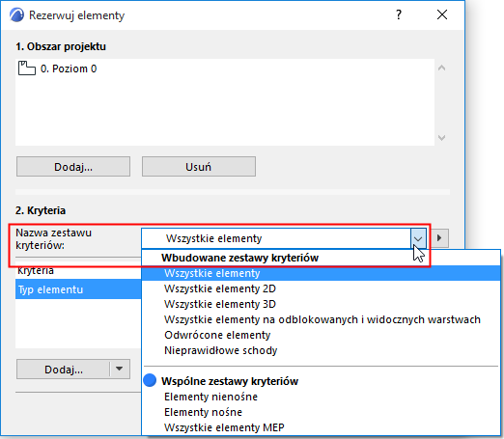Click the ArchiCAD logo in title bar
Screen dimensions: 504x439
click(x=16, y=14)
